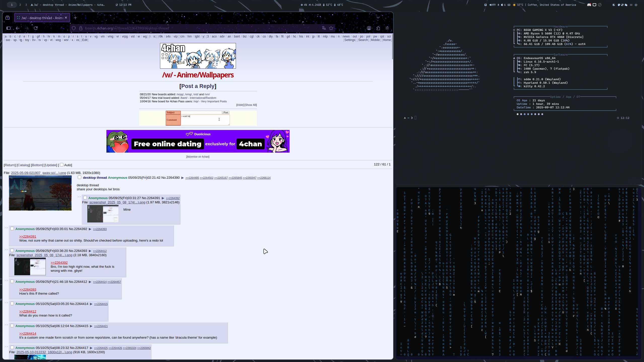Check the box for post No.2264391
Image resolution: width=644 pixels, height=362 pixels.
coord(85,198)
